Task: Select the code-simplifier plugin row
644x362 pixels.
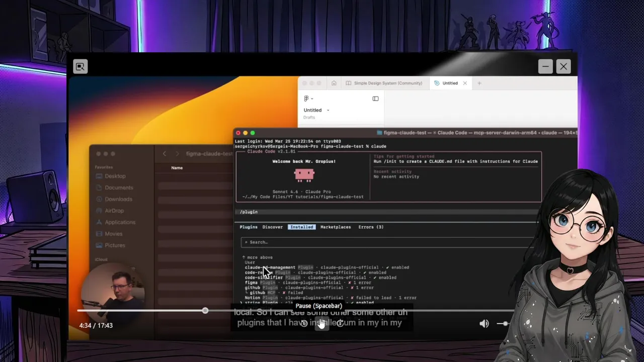Action: [320, 278]
